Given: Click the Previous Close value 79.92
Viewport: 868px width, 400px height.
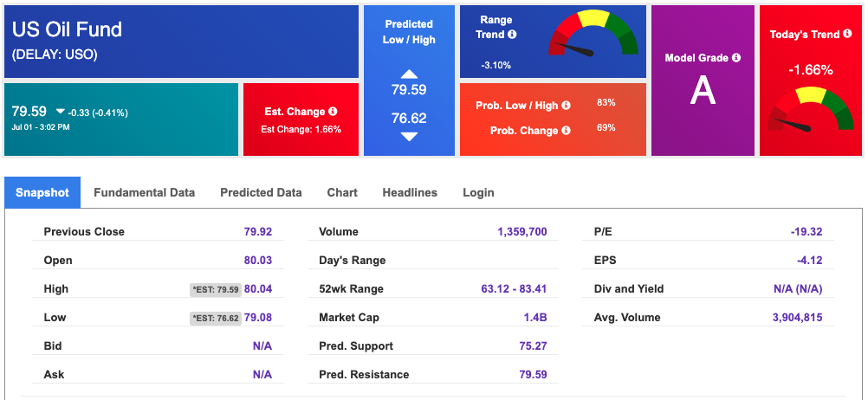Looking at the screenshot, I should [258, 232].
